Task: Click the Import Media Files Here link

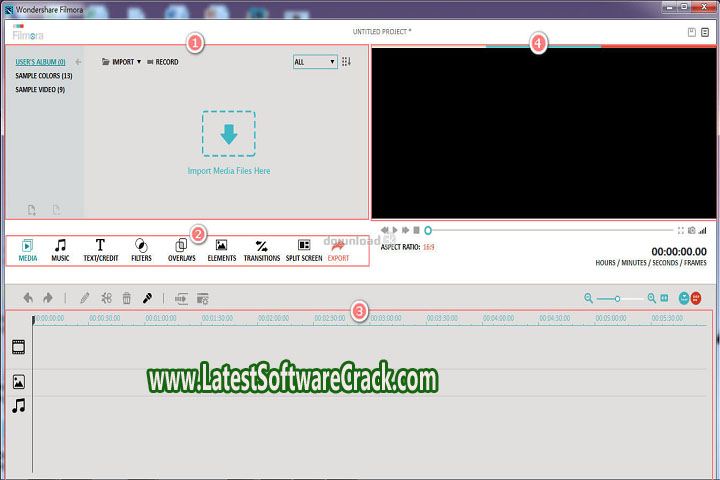Action: coord(229,171)
